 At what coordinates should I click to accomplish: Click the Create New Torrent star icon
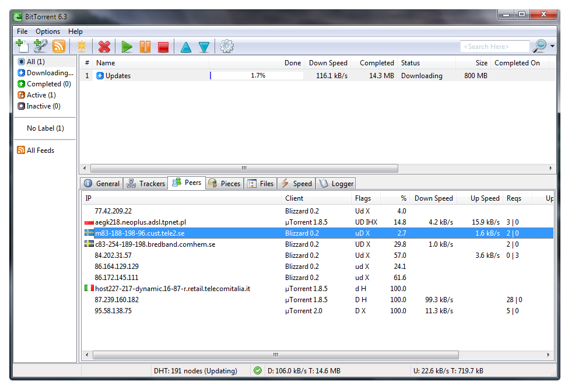click(x=82, y=46)
